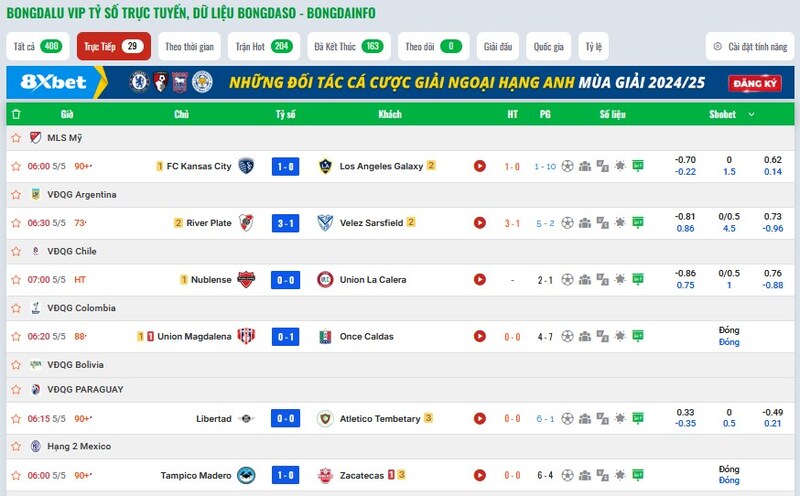Play live stream for River Plate match
800x496 pixels.
(480, 223)
